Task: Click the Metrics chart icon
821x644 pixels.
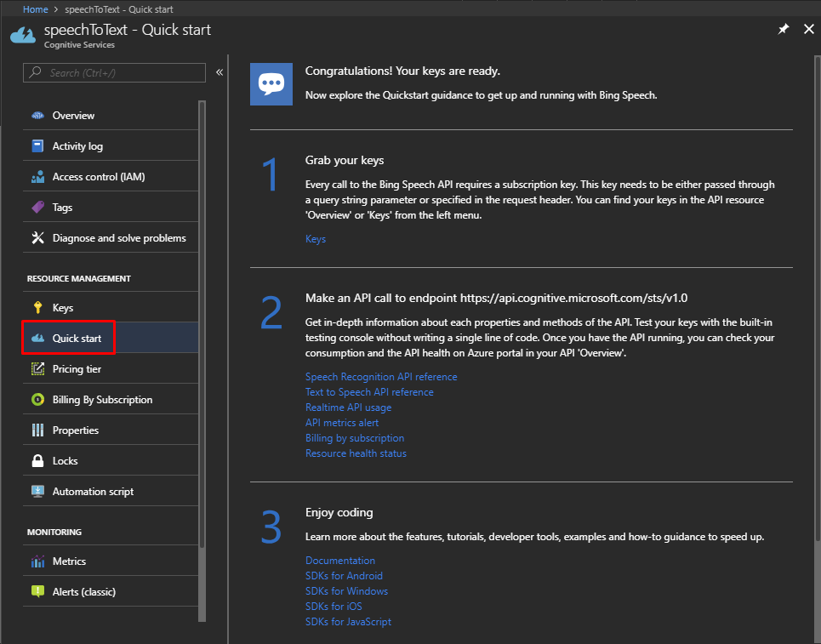Action: pos(37,561)
